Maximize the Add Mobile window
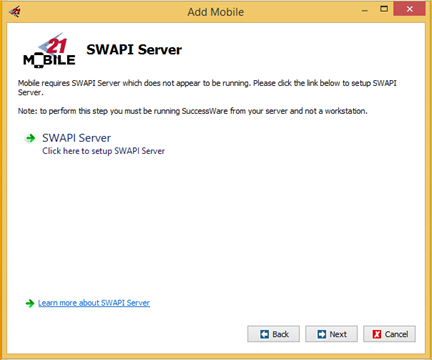 click(384, 9)
